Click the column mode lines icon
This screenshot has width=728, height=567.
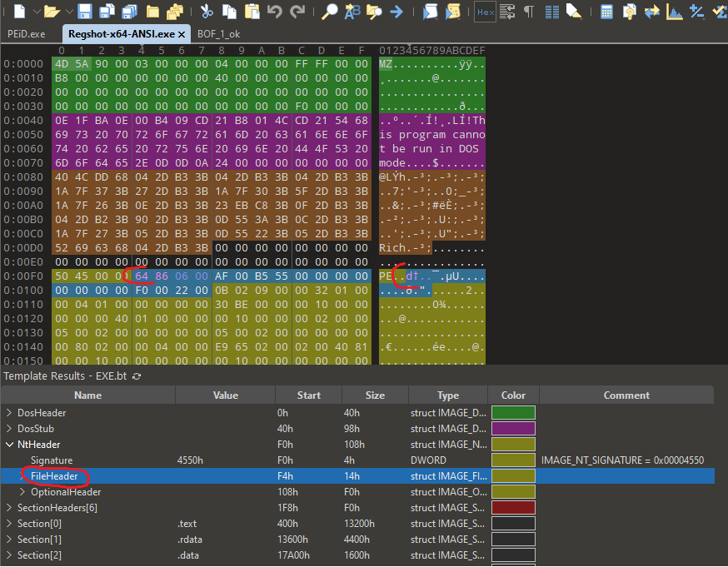tap(551, 11)
